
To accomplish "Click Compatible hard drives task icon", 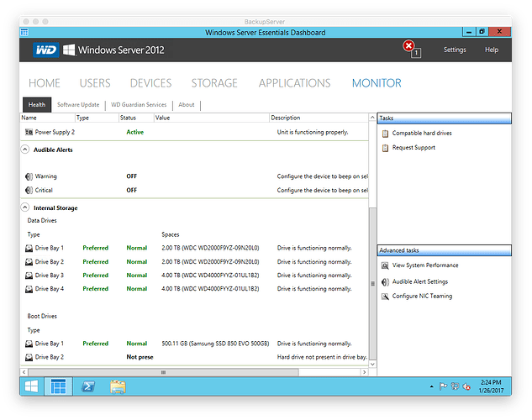I will (x=385, y=134).
